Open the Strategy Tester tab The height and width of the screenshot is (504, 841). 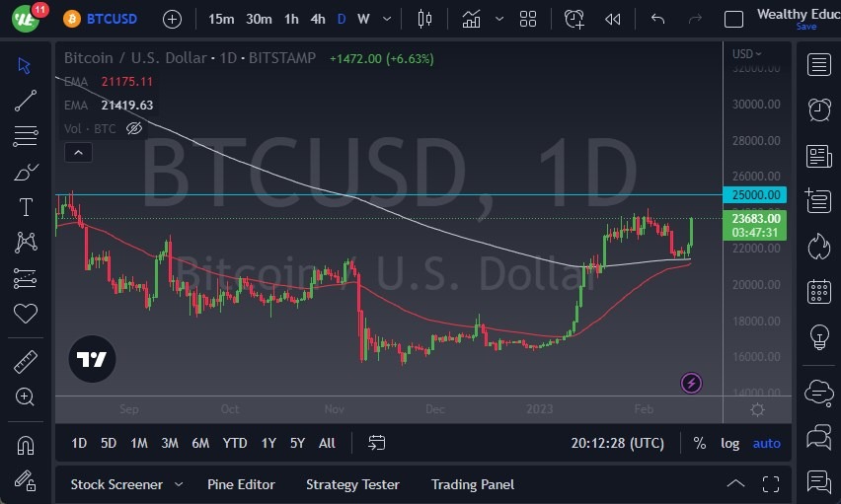tap(352, 484)
